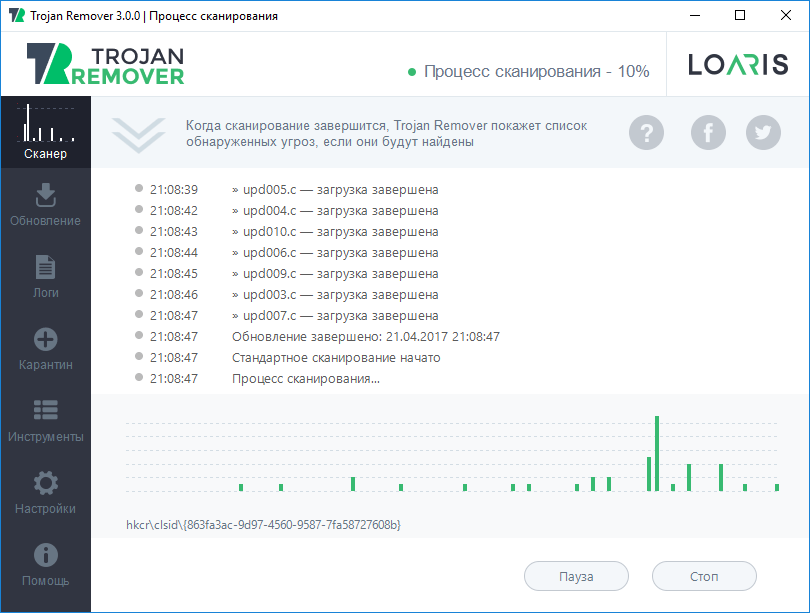
Task: Open the Facebook share icon
Action: (x=708, y=133)
